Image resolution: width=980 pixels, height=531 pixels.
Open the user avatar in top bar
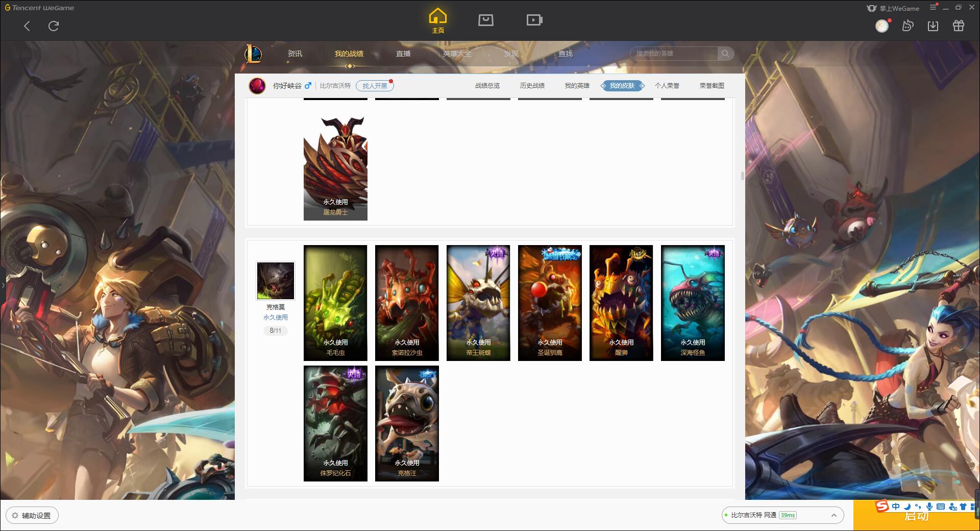click(882, 26)
